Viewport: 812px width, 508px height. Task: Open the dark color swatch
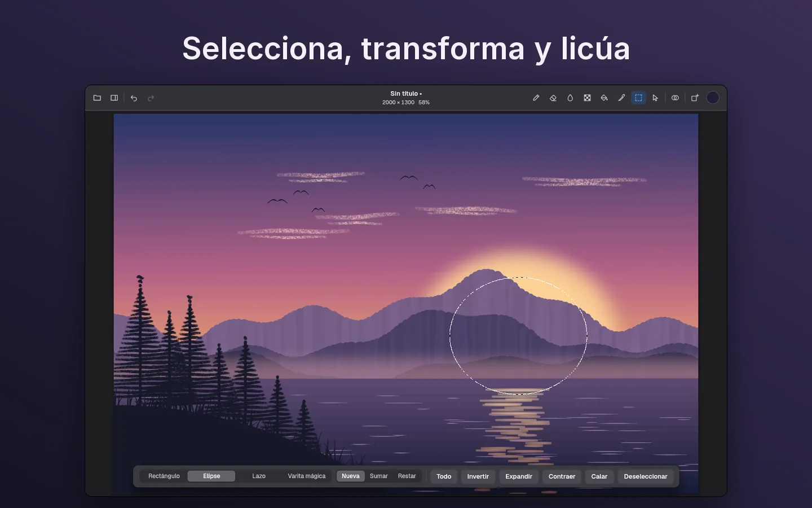pos(713,98)
